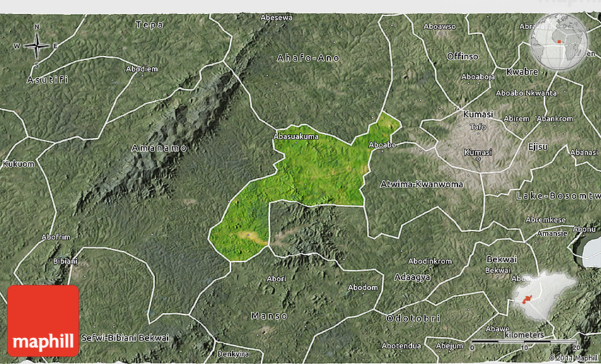Click the Bibiani town label
Viewport: 601px width, 364px height.
coord(66,261)
